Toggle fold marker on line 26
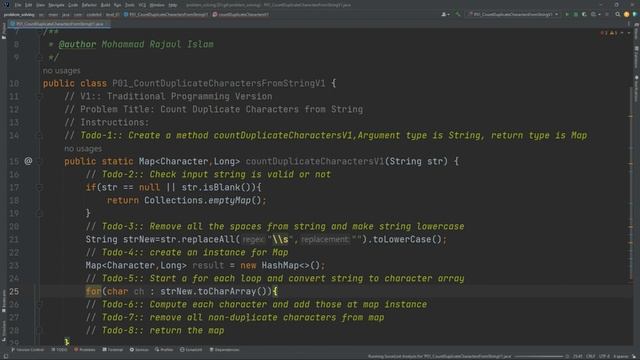Screen dimensions: 640x360 click(x=40, y=304)
